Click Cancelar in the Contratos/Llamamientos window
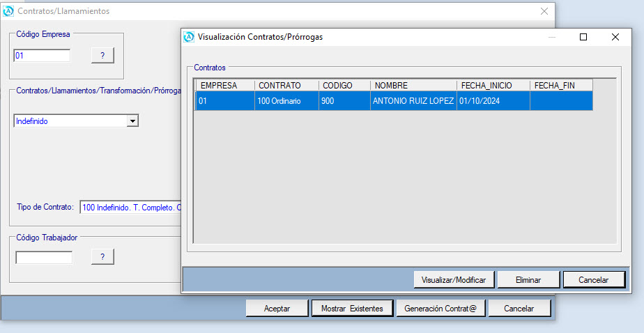 pos(519,308)
